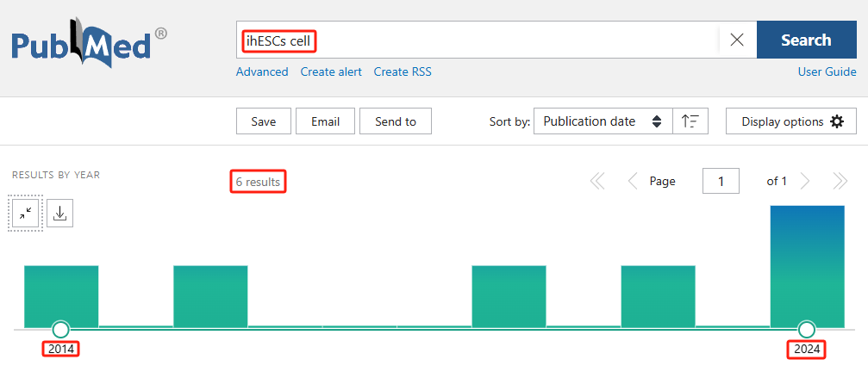Toggle the sort order direction icon
This screenshot has width=868, height=366.
click(690, 121)
